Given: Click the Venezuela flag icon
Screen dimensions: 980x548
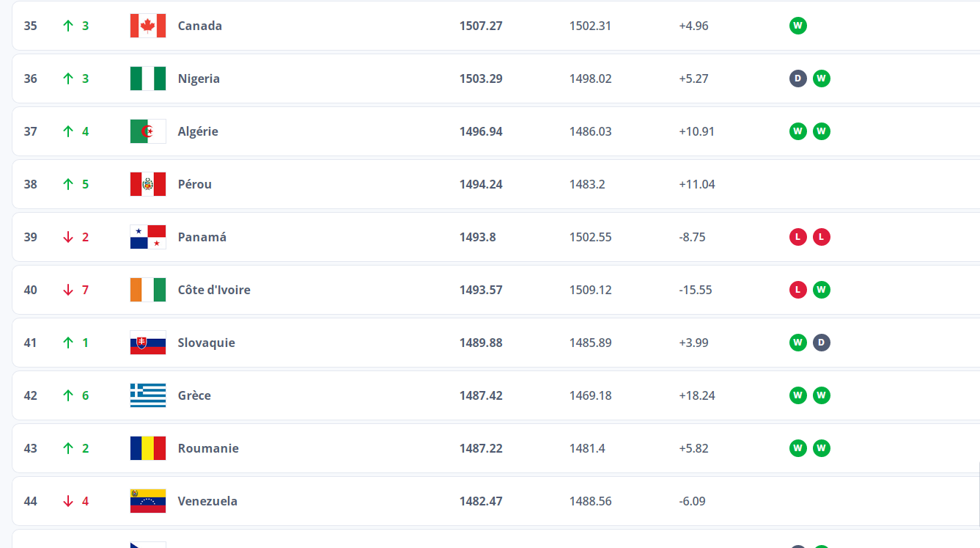Looking at the screenshot, I should pyautogui.click(x=148, y=501).
